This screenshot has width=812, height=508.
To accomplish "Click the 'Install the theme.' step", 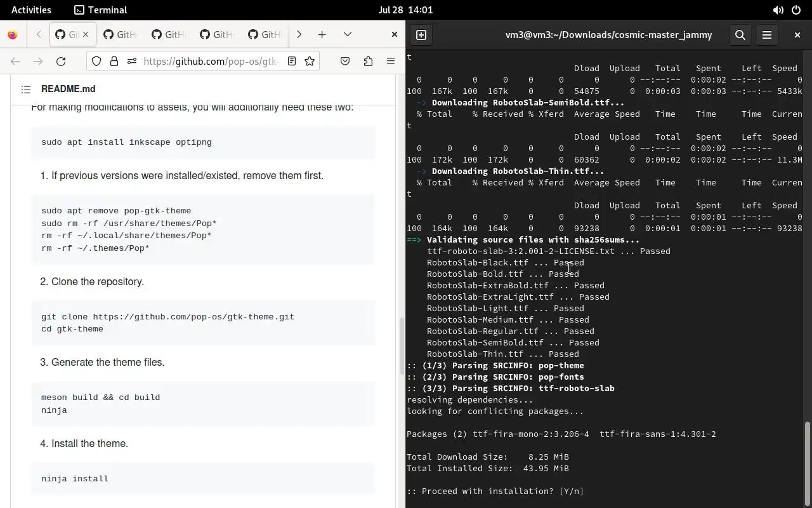I will (x=89, y=443).
